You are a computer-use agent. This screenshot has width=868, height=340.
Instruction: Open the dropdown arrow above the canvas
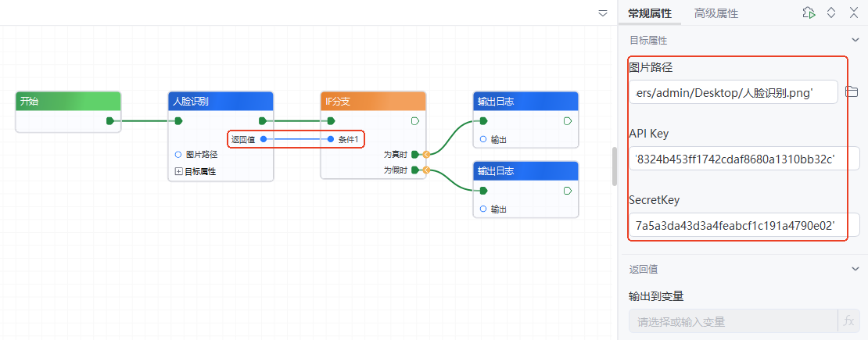coord(603,13)
